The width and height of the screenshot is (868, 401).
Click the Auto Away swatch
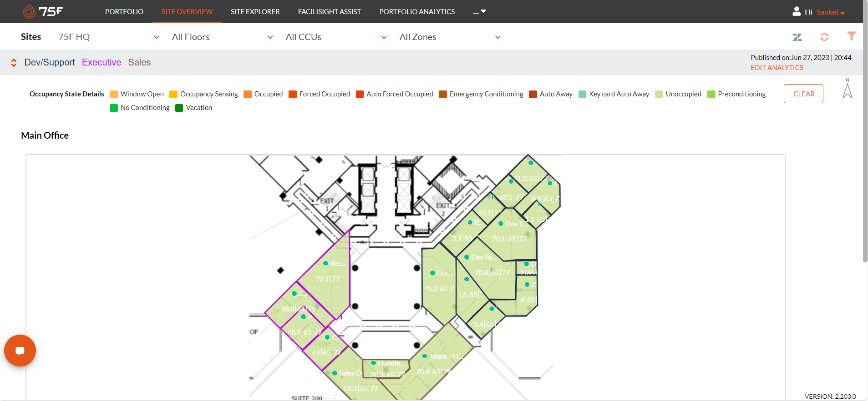(x=533, y=94)
